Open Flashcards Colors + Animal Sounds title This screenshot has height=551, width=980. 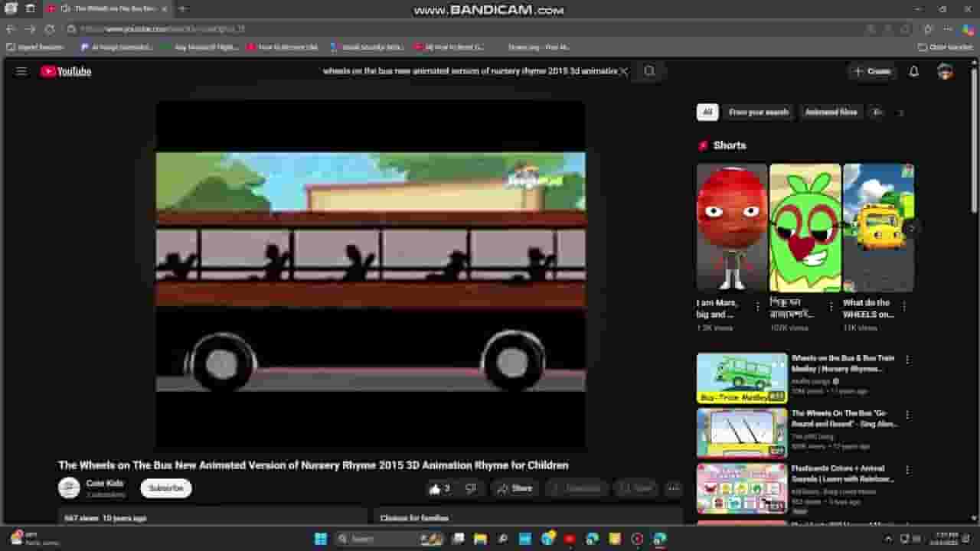pyautogui.click(x=843, y=474)
